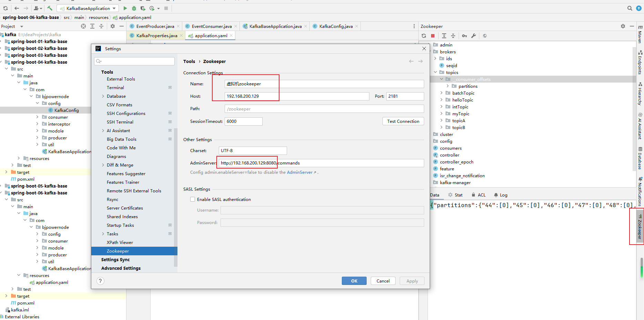Open the Endpoints tool window

point(640,62)
